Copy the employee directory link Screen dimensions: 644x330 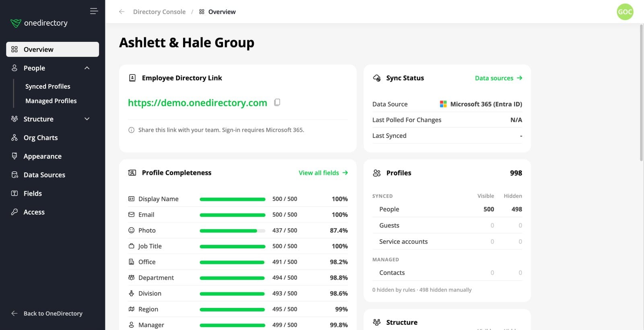tap(277, 102)
